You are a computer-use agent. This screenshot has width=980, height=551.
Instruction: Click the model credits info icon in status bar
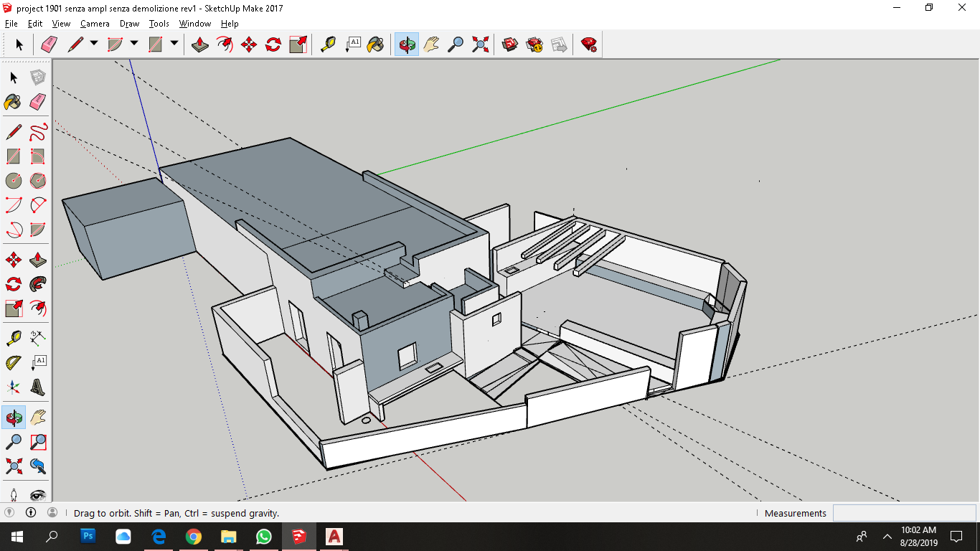tap(31, 512)
